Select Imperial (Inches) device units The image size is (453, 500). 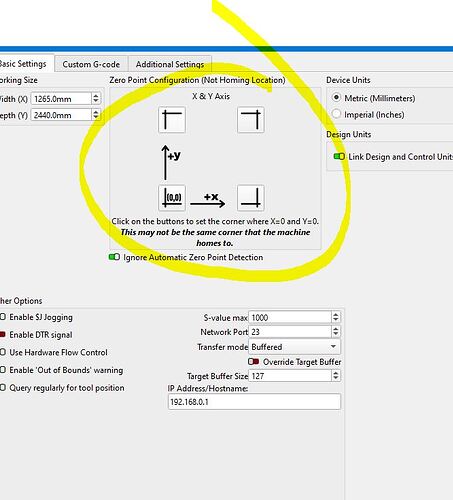point(336,114)
